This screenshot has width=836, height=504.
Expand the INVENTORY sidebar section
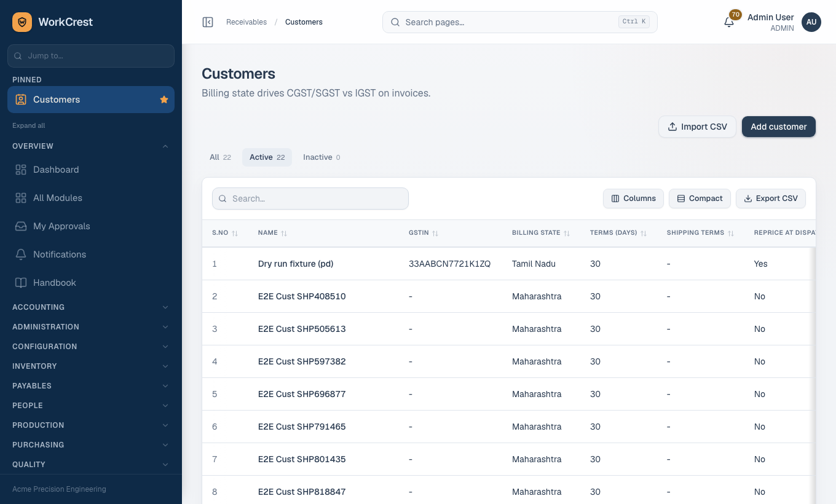[91, 366]
